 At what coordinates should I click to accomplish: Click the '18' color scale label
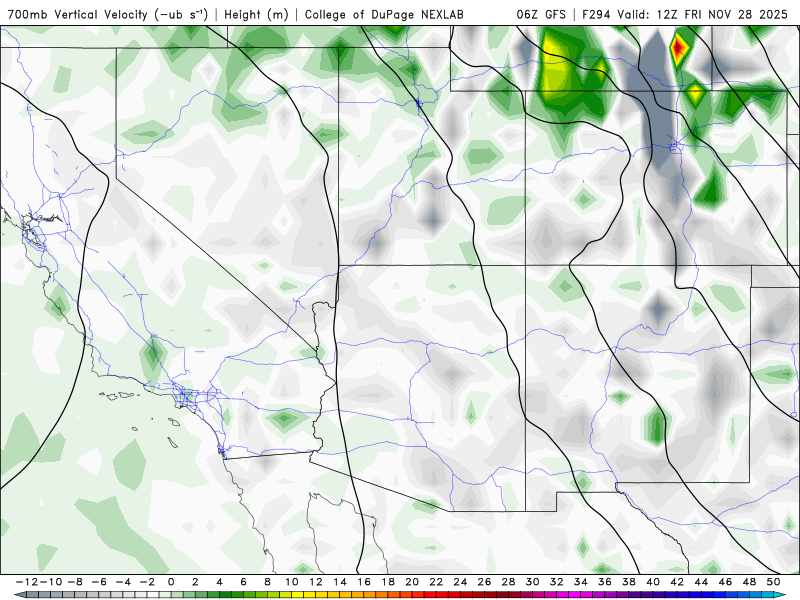(388, 582)
